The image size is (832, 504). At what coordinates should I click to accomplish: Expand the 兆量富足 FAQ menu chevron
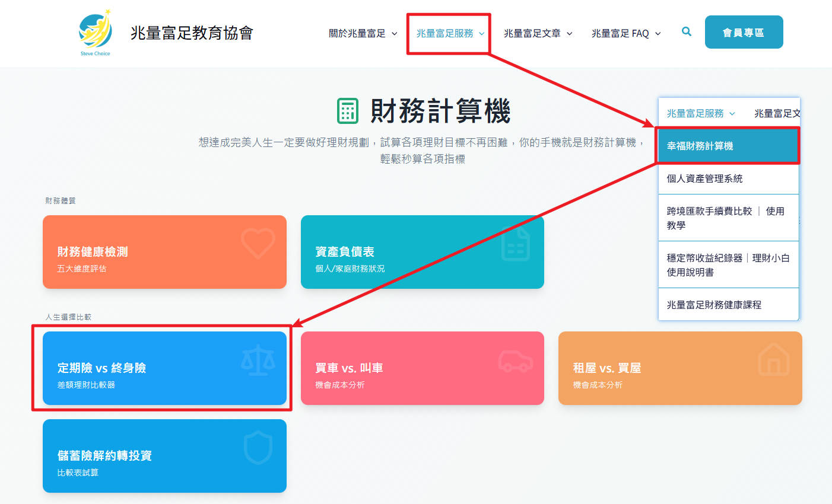coord(658,34)
